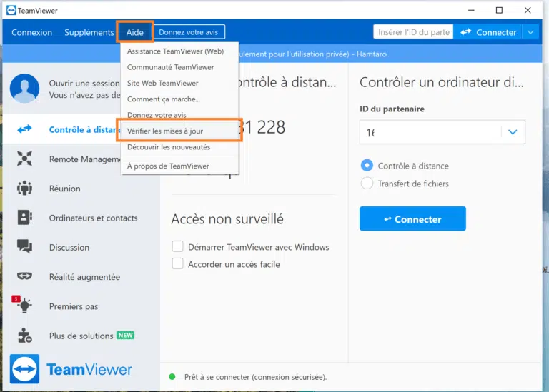Viewport: 549px width, 392px height.
Task: Click the Donnez votre avis toolbar button
Action: coord(189,32)
